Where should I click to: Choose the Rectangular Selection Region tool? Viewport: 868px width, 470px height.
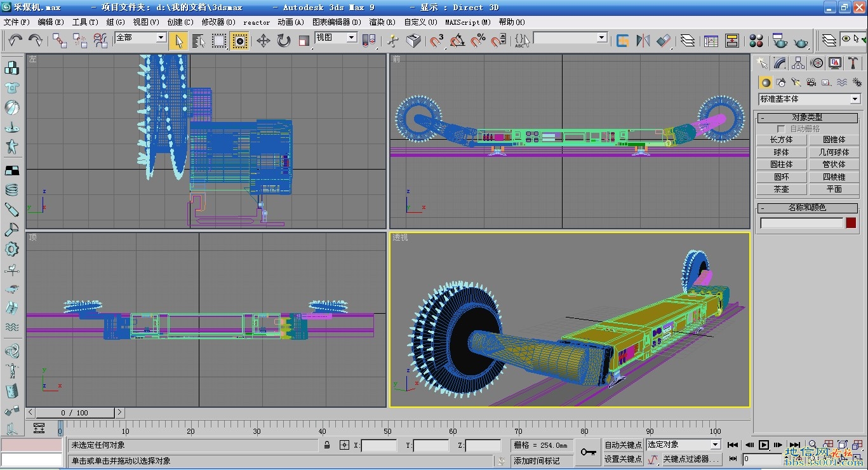219,41
